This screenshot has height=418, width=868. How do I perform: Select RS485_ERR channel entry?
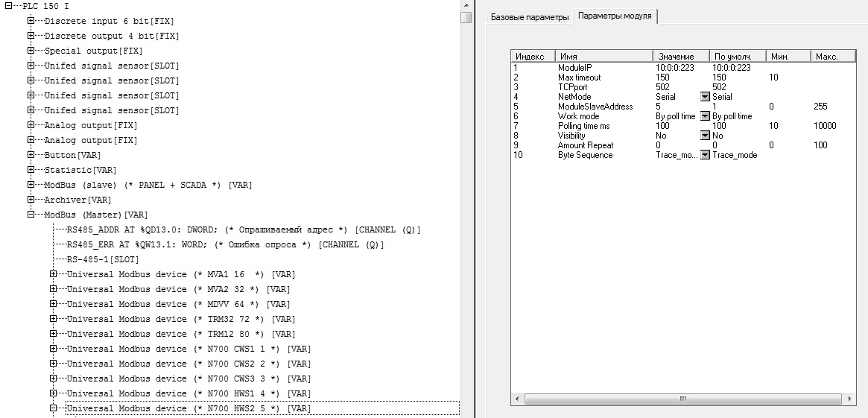pos(225,244)
